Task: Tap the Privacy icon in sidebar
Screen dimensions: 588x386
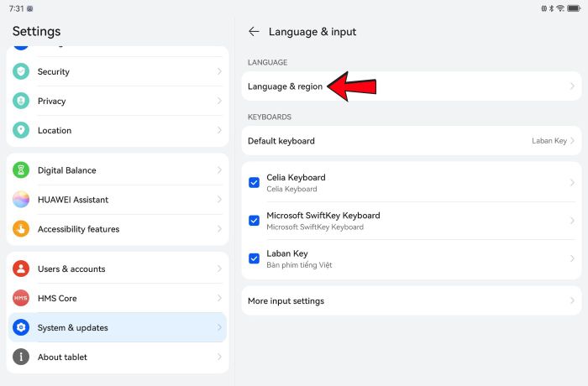Action: point(21,102)
